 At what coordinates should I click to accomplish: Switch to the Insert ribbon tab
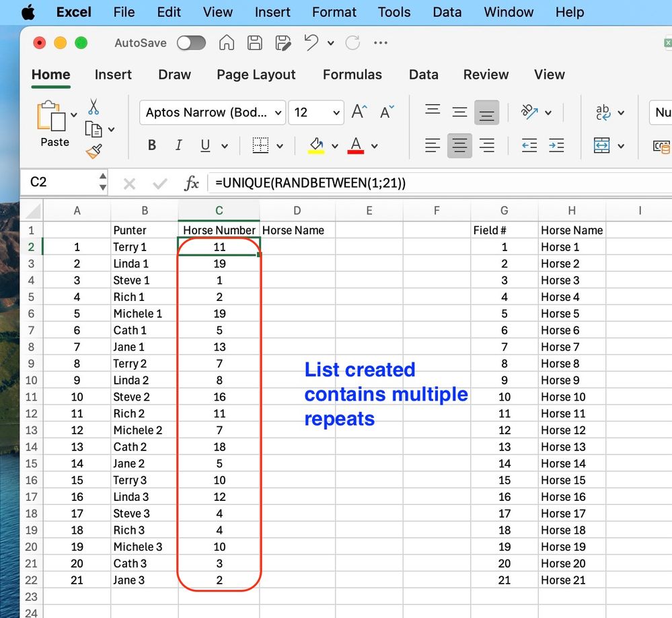[113, 75]
